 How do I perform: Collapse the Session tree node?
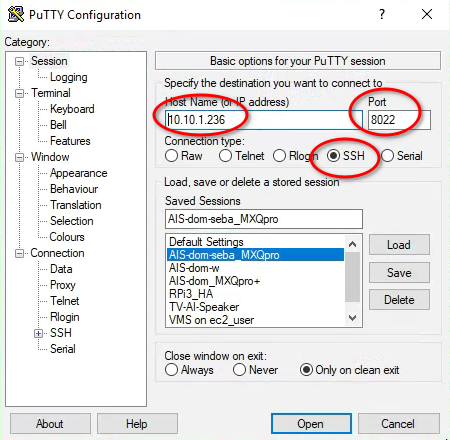[20, 61]
